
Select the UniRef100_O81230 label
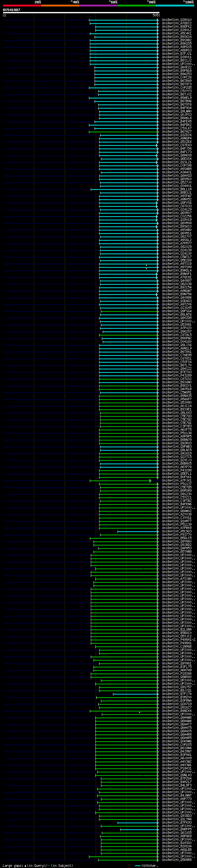[177, 494]
